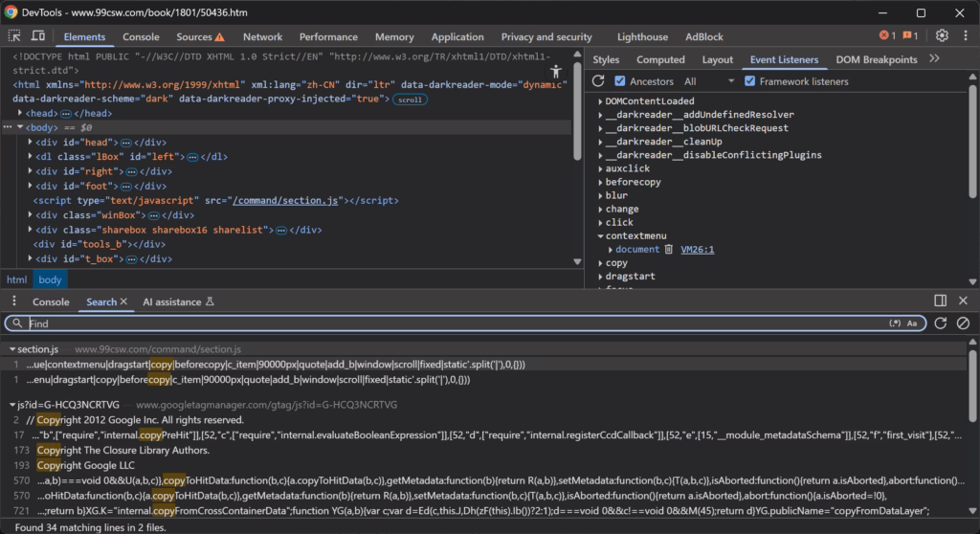The width and height of the screenshot is (980, 534).
Task: Expand the div id="right" node
Action: (x=30, y=171)
